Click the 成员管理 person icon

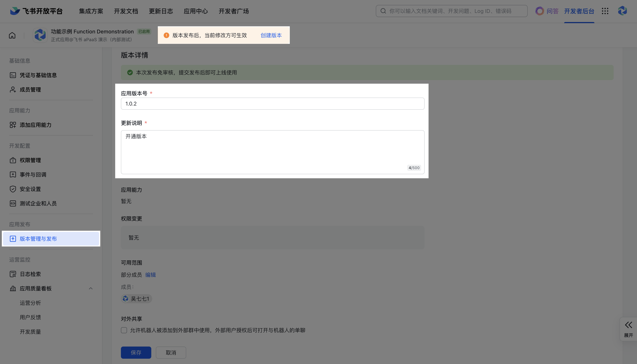[13, 90]
